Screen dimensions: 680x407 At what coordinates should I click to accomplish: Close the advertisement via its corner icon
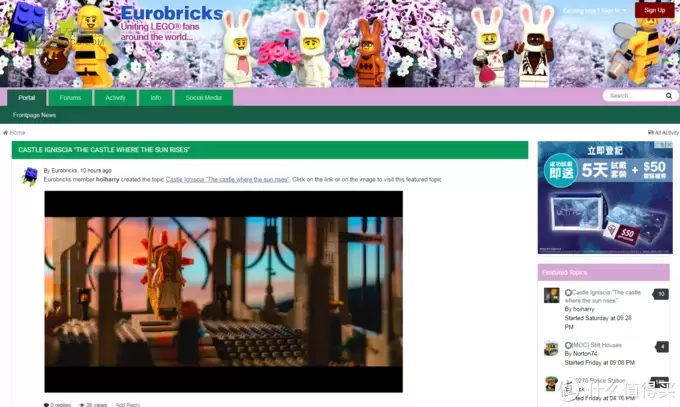click(x=669, y=144)
